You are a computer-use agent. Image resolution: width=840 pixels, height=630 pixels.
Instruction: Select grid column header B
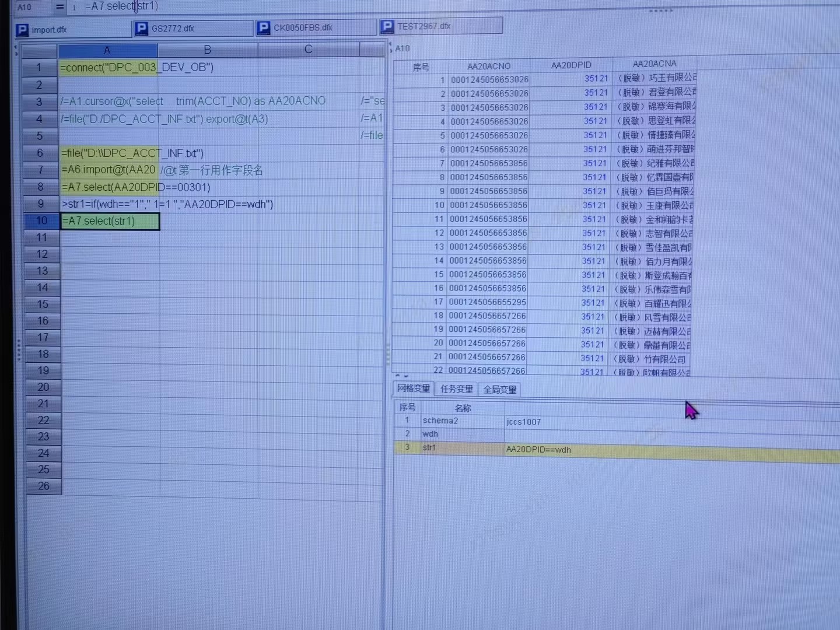click(207, 50)
